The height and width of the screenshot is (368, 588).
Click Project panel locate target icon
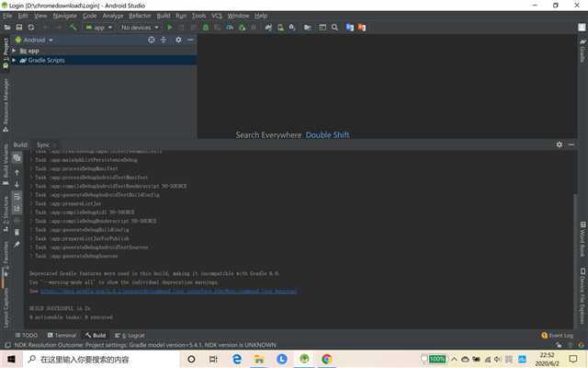[x=151, y=40]
